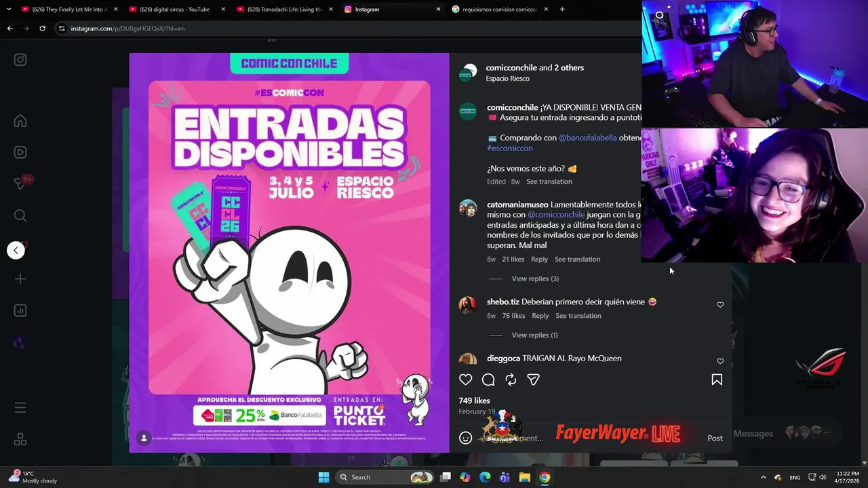This screenshot has height=488, width=868.
Task: View 76 likes on shebo.tiz comment
Action: [x=514, y=316]
